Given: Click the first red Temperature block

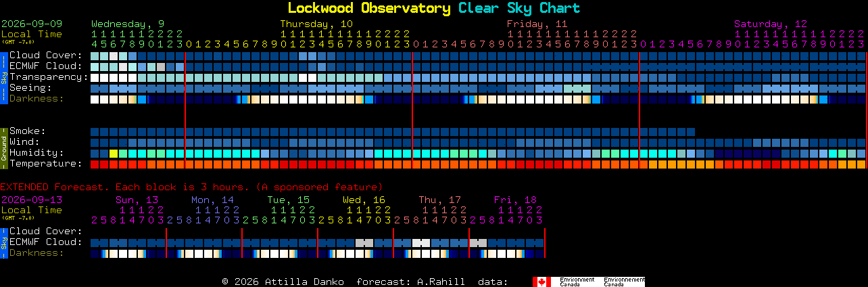Looking at the screenshot, I should click(x=95, y=164).
